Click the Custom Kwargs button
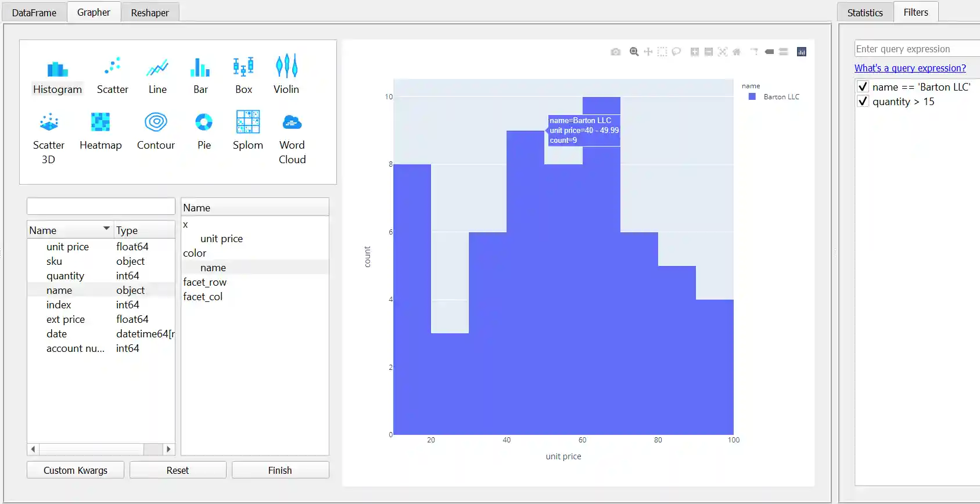Screen dimensions: 980x504 tap(76, 470)
